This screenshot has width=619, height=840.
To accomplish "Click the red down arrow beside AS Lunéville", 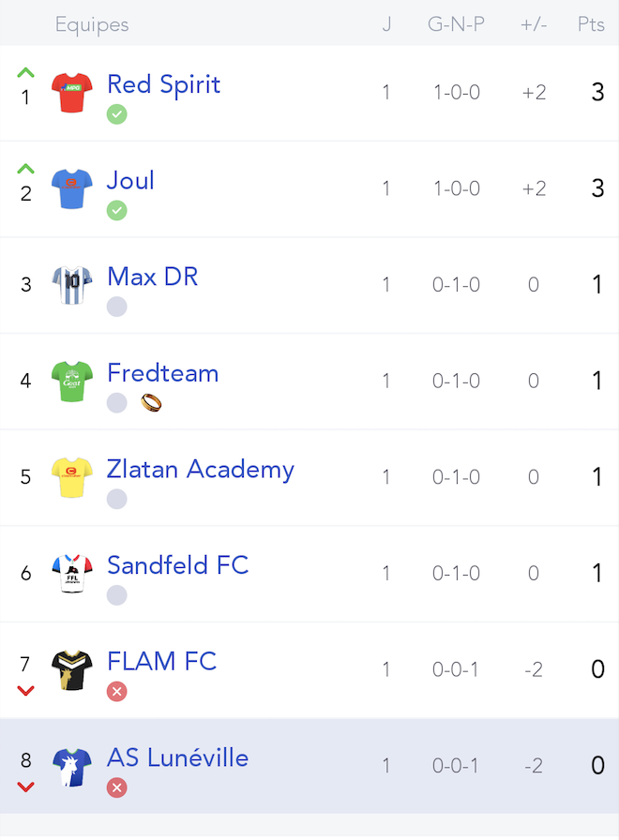I will point(25,787).
